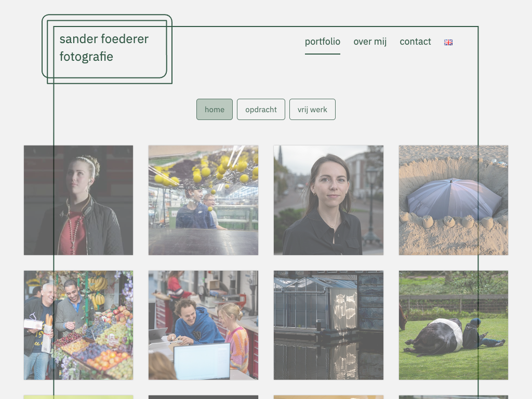Screen dimensions: 532x399
Task: Open the fruit market stall photo
Action: coord(78,325)
